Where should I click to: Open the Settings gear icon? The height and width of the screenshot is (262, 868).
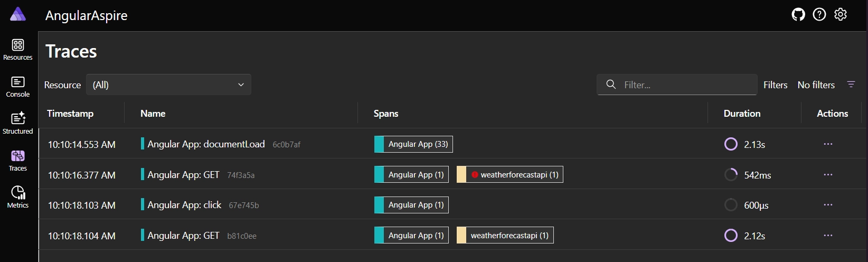841,15
